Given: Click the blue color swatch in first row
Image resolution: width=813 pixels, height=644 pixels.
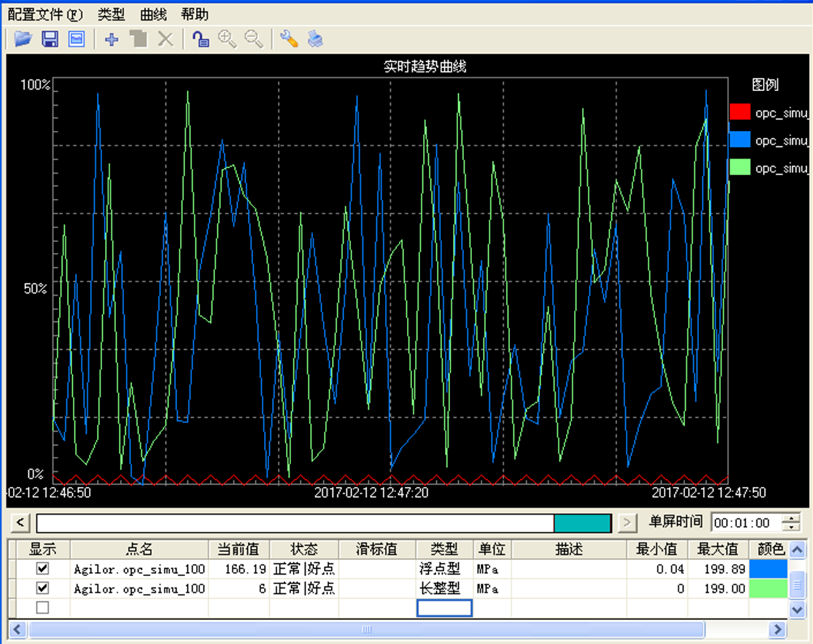Looking at the screenshot, I should tap(768, 569).
